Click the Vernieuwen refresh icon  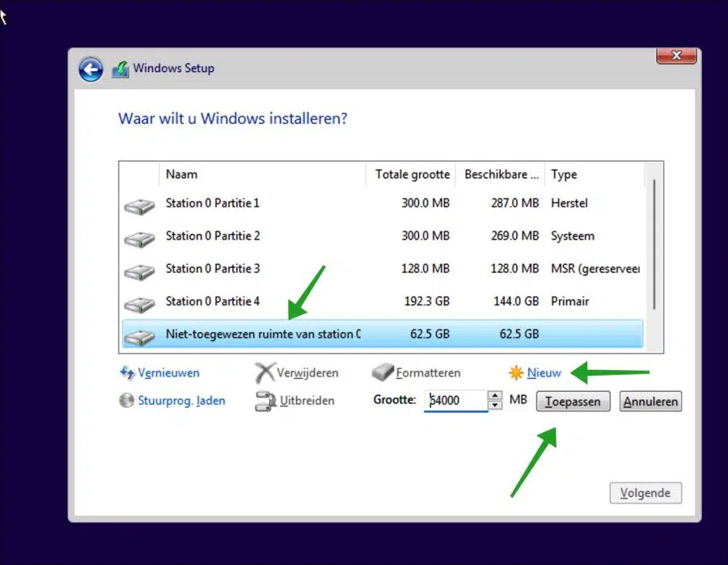click(x=127, y=372)
